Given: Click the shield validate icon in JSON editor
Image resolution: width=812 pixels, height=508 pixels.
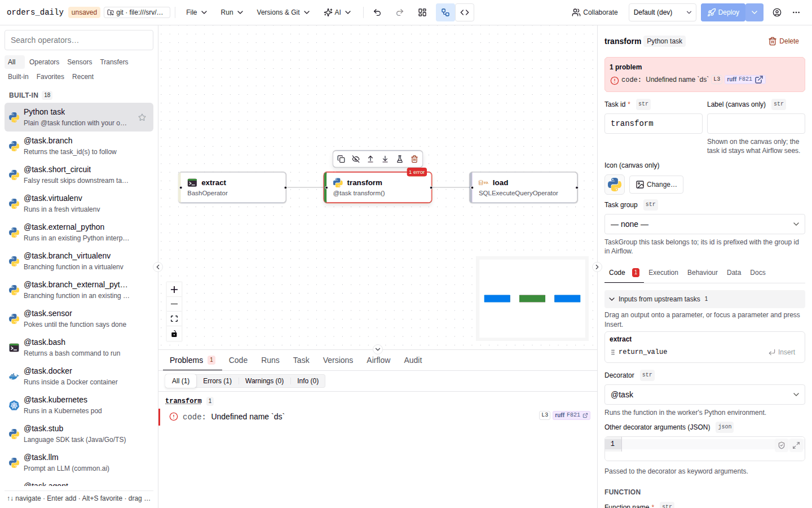Looking at the screenshot, I should click(782, 445).
